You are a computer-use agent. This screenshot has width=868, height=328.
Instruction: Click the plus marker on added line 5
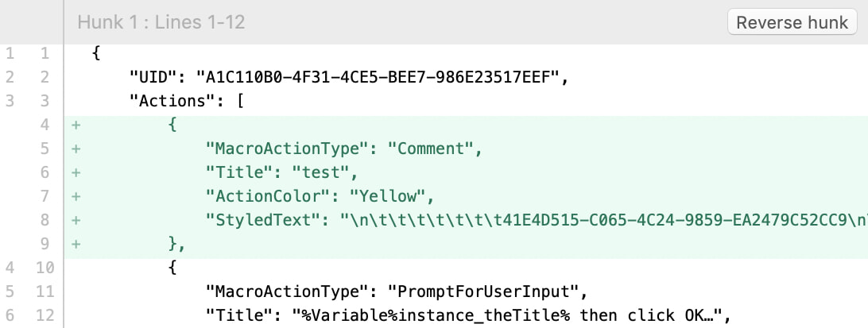click(76, 149)
